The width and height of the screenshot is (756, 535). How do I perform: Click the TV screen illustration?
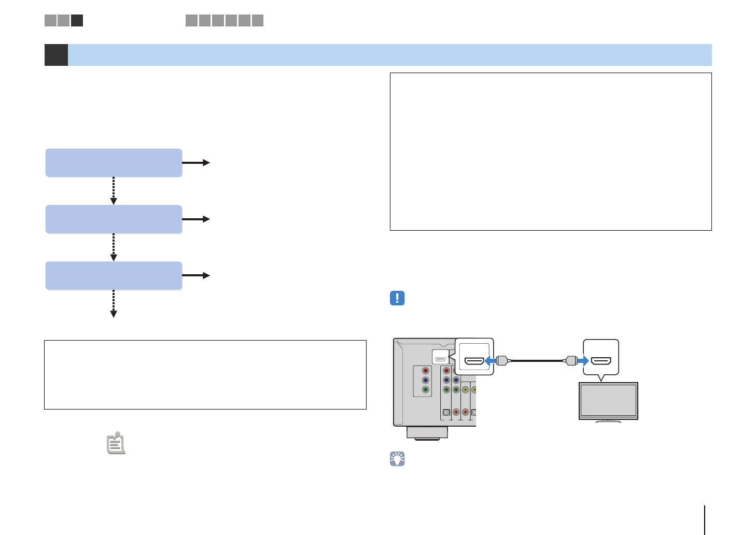(x=608, y=401)
